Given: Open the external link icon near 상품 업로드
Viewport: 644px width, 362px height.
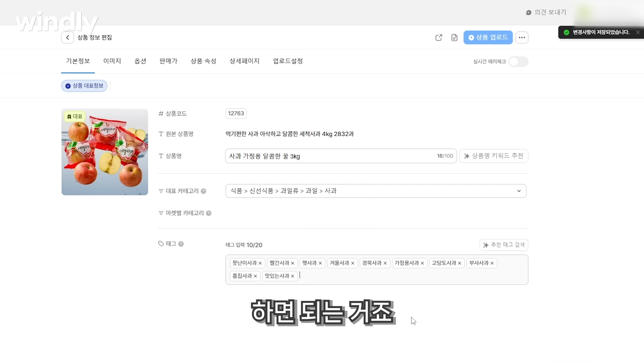Looking at the screenshot, I should pyautogui.click(x=438, y=37).
